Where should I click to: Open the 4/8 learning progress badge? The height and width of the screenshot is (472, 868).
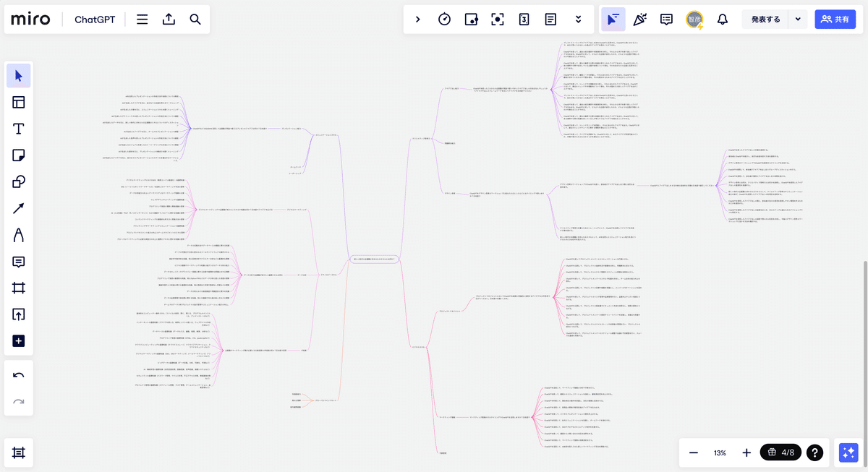(780, 452)
